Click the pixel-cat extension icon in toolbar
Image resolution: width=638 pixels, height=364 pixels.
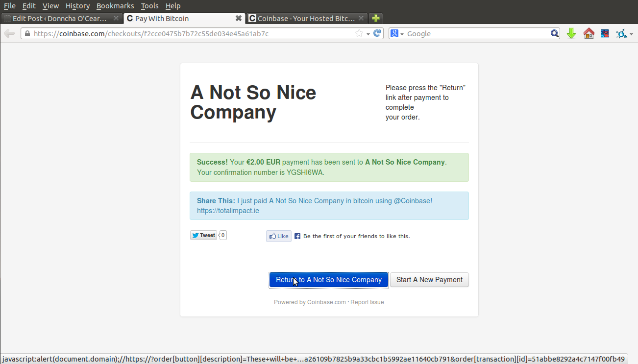click(605, 33)
